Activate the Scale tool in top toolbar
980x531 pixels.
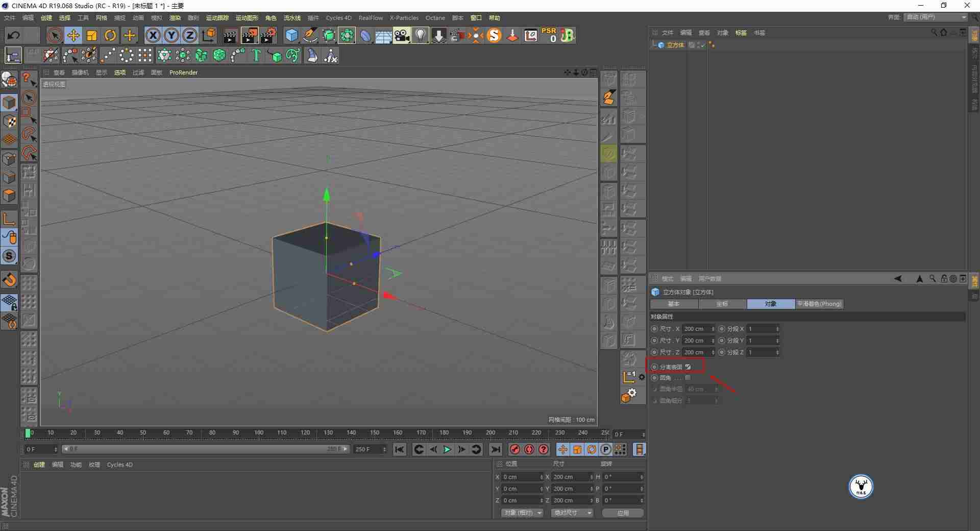92,35
